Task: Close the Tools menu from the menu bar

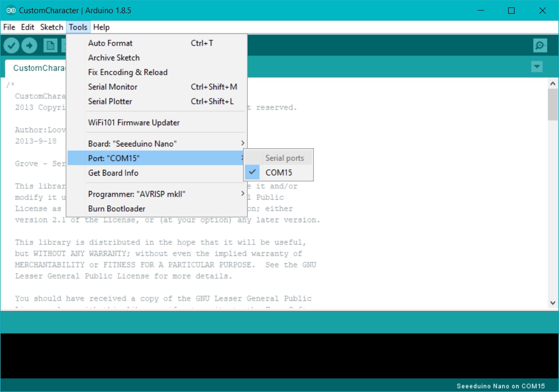Action: (78, 27)
